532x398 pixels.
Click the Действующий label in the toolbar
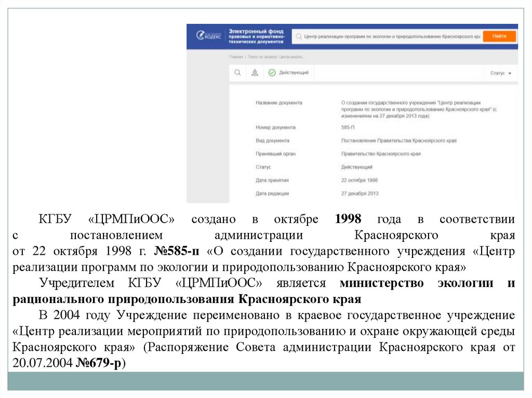[294, 73]
